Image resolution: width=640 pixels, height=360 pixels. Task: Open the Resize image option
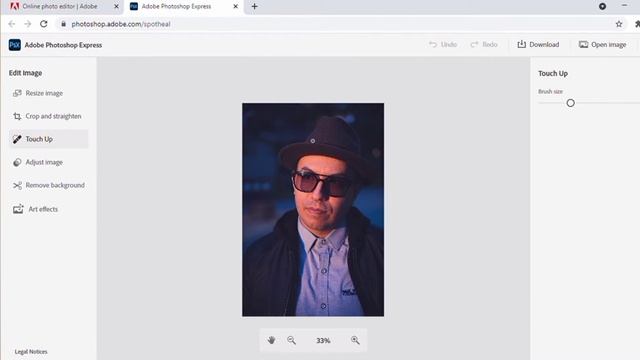[49, 93]
